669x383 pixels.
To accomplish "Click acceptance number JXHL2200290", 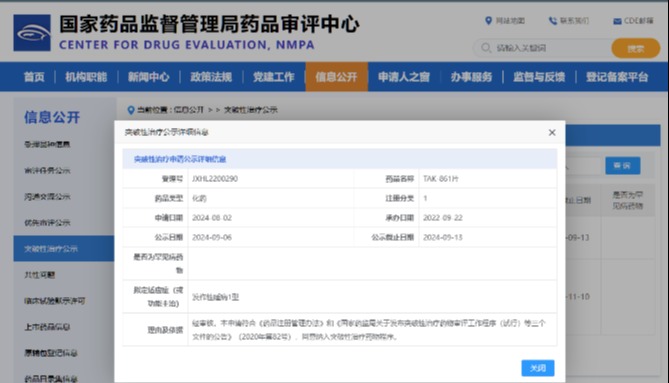I will (215, 179).
